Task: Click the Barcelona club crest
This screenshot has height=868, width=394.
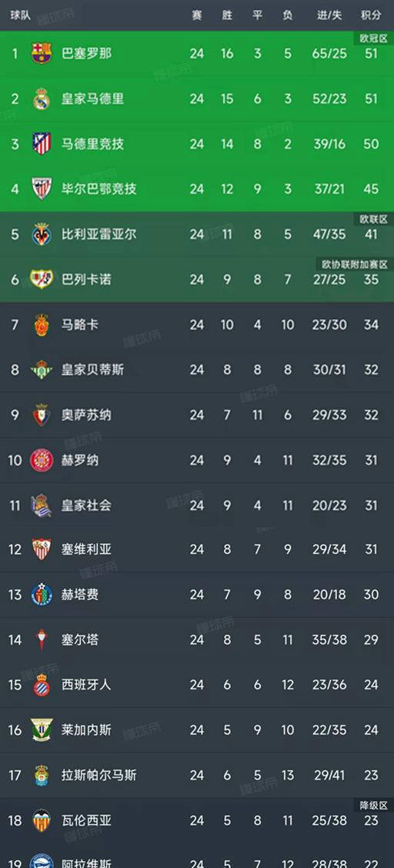Action: click(42, 54)
